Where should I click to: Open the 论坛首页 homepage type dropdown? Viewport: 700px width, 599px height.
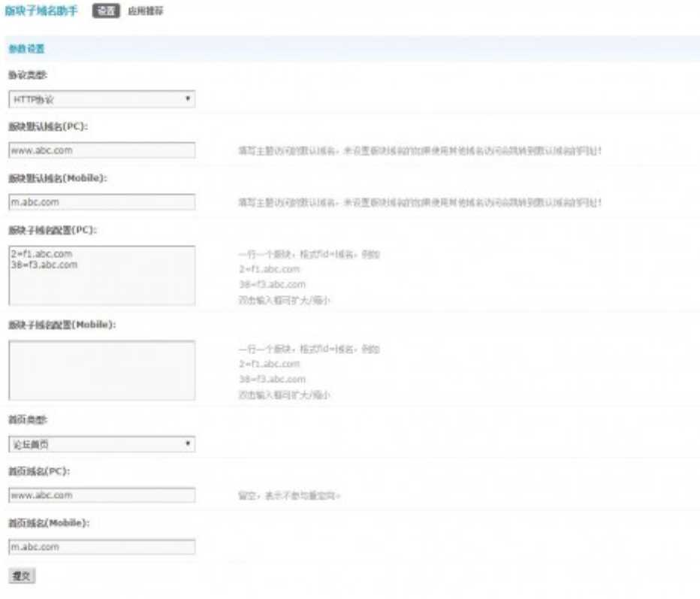102,444
